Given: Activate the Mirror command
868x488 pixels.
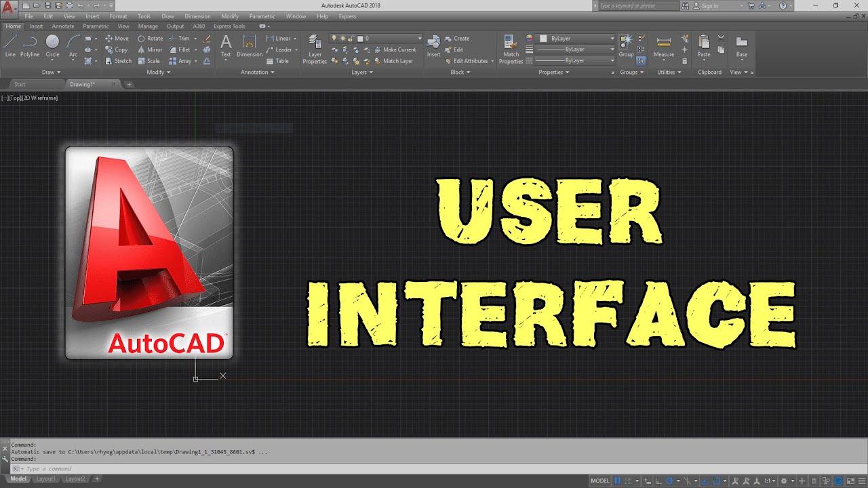Looking at the screenshot, I should (150, 49).
